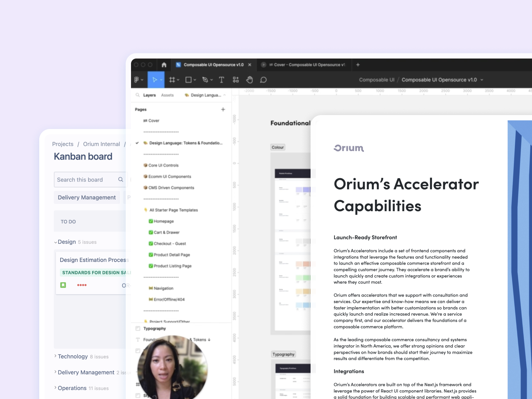Open the Frame tool dropdown arrow
Screen dimensions: 532x399
click(x=178, y=80)
